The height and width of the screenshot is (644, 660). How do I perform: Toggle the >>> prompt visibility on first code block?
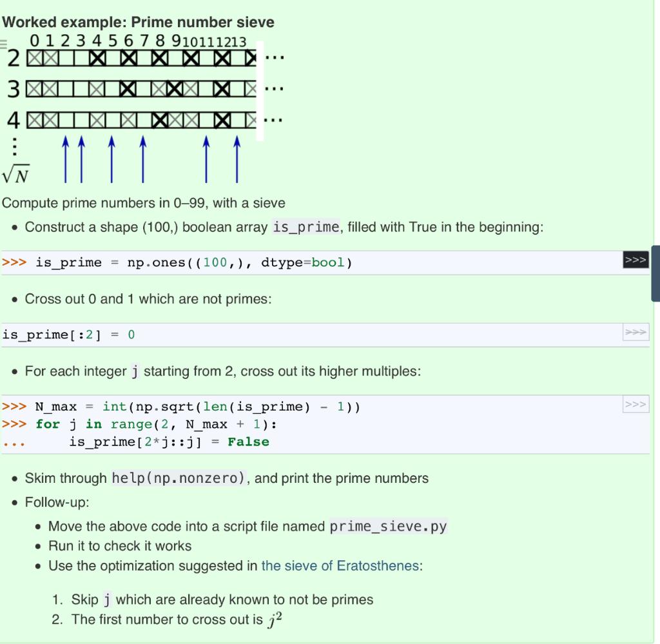click(x=636, y=259)
